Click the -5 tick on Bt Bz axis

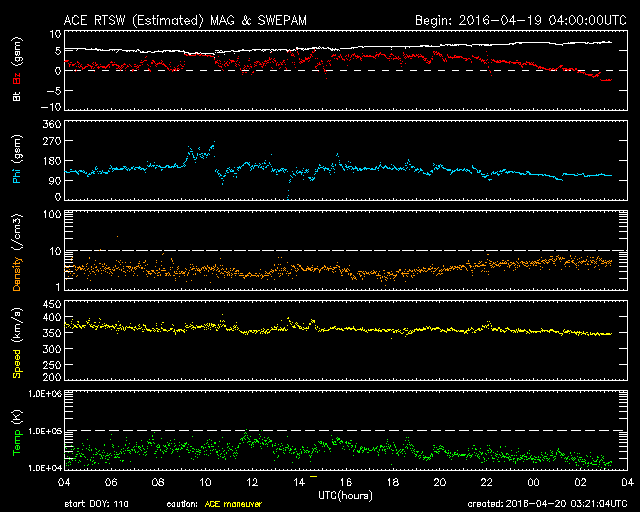53,90
